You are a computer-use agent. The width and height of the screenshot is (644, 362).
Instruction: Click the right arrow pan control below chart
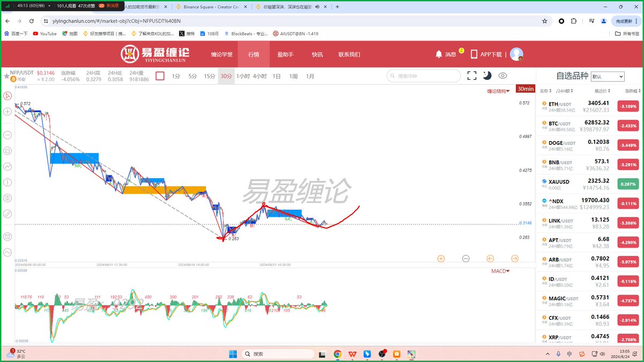tap(515, 258)
